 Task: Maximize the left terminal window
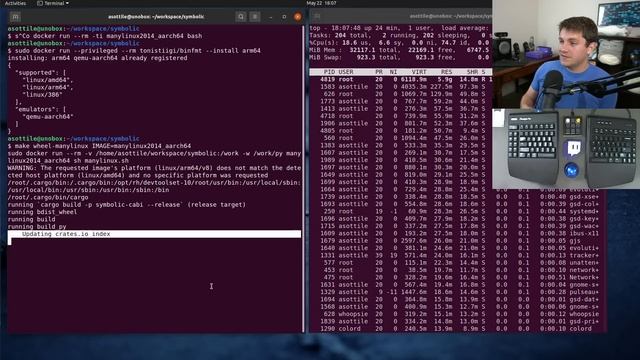click(x=284, y=17)
